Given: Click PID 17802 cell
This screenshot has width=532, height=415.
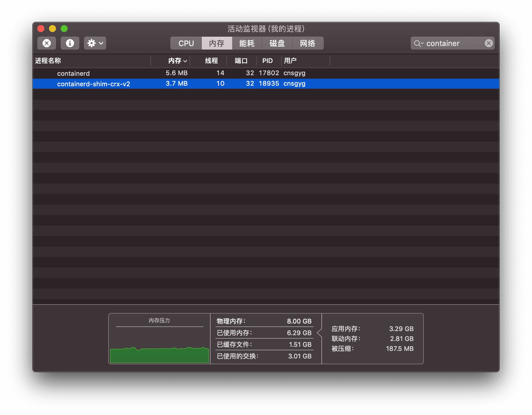Looking at the screenshot, I should pyautogui.click(x=269, y=73).
